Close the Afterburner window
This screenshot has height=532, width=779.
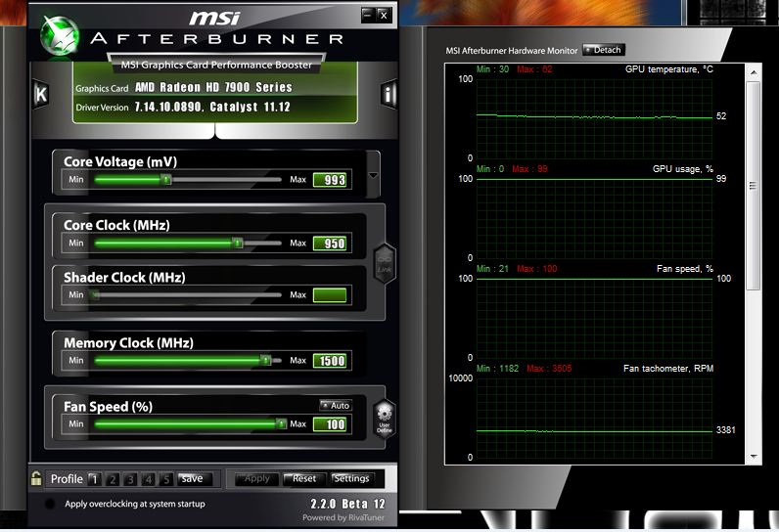click(384, 15)
